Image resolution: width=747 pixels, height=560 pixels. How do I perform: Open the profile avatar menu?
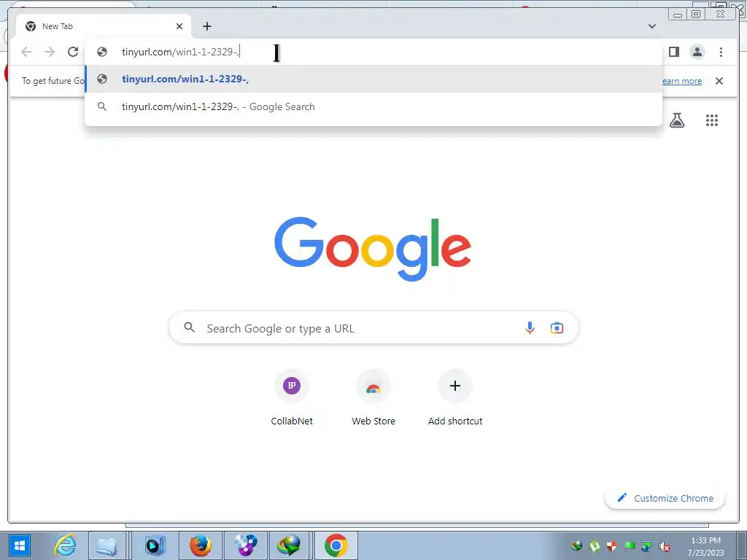697,52
